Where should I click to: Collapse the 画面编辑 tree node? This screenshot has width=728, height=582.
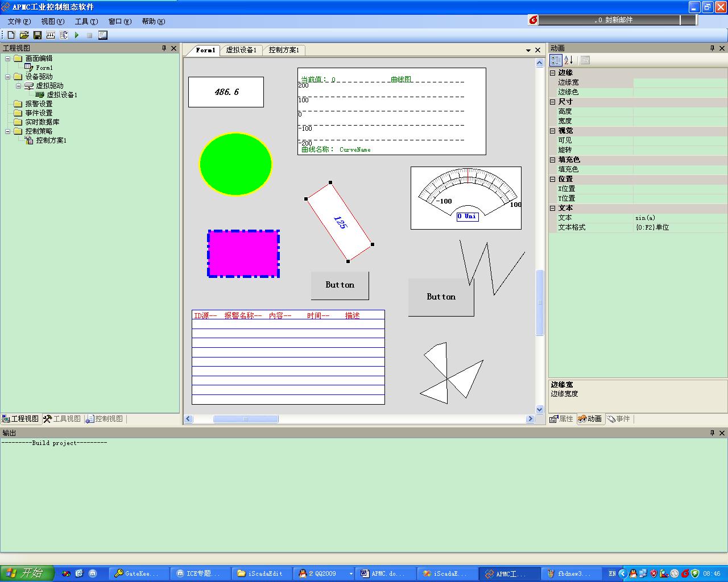pos(8,59)
